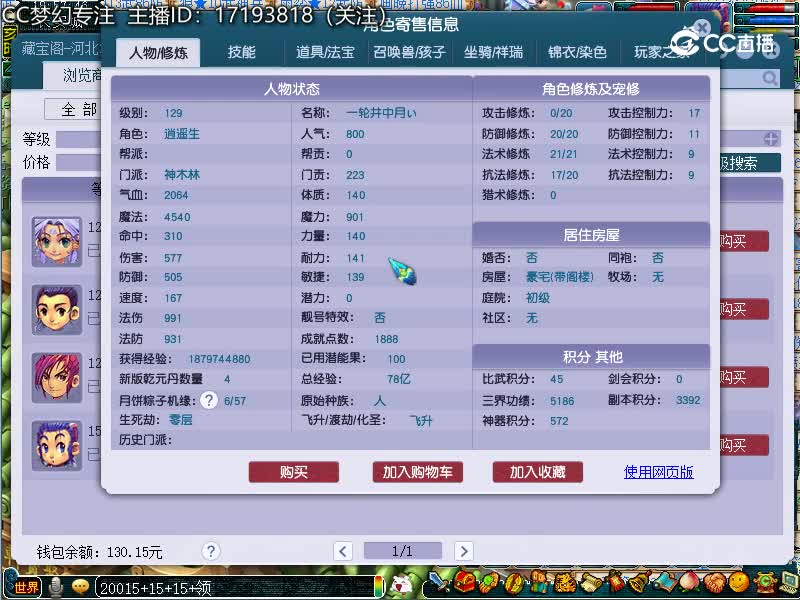Click the pink peach icon
Image resolution: width=800 pixels, height=600 pixels.
691,582
